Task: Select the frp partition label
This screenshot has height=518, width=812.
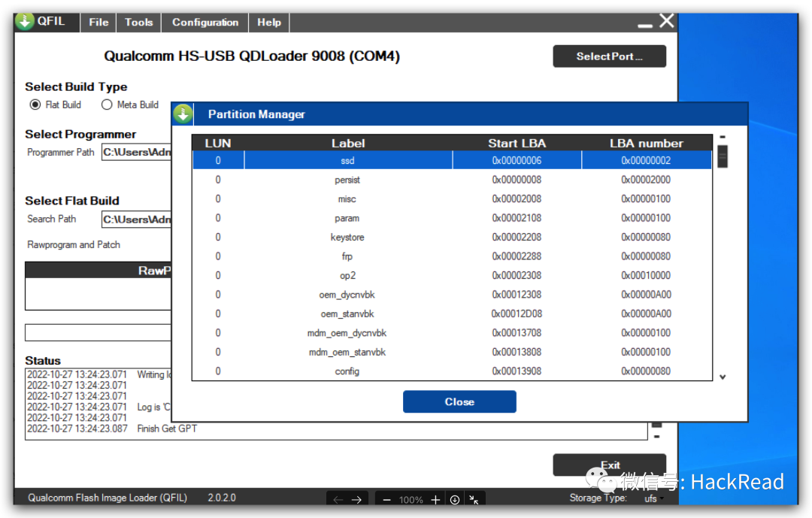Action: 347,256
